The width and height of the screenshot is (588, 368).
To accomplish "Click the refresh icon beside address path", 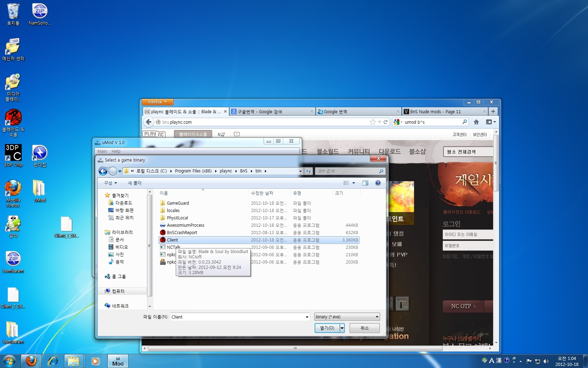I will [x=308, y=171].
